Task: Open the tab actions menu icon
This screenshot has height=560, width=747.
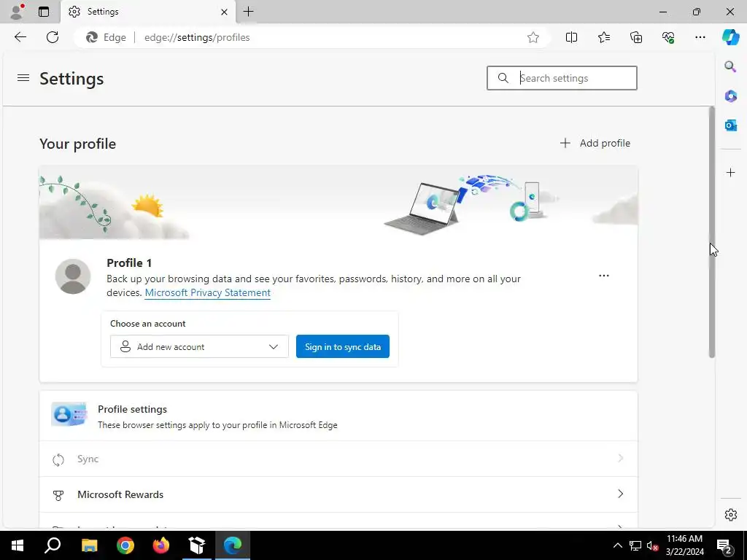Action: tap(44, 12)
